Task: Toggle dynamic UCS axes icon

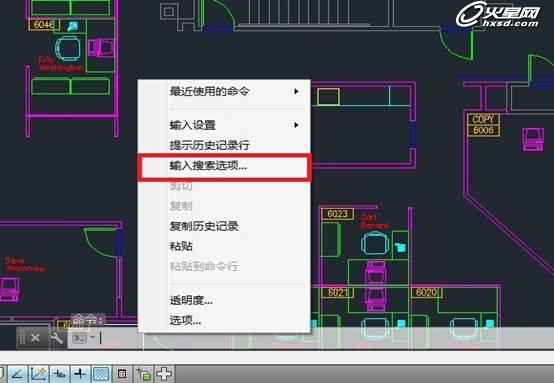Action: (x=39, y=374)
